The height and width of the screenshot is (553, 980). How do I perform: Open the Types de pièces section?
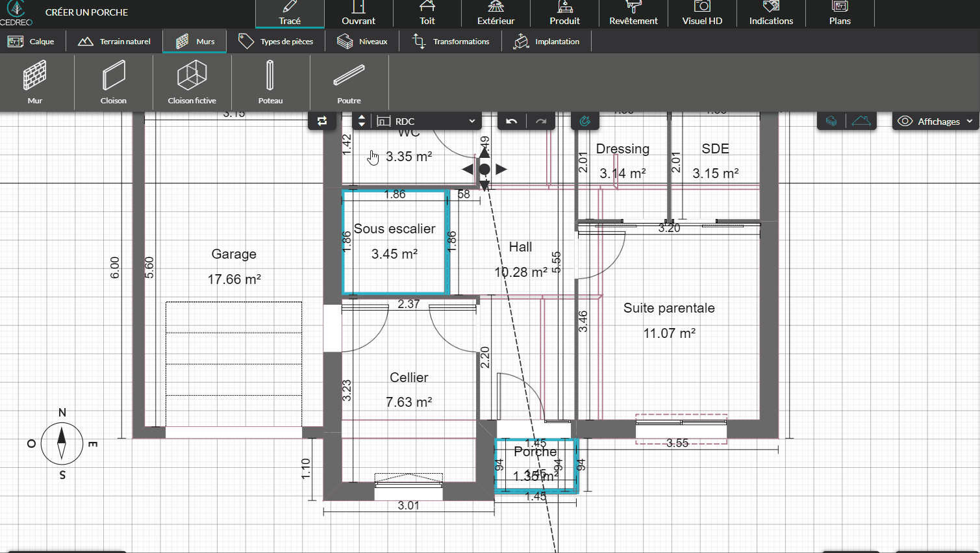pyautogui.click(x=276, y=42)
